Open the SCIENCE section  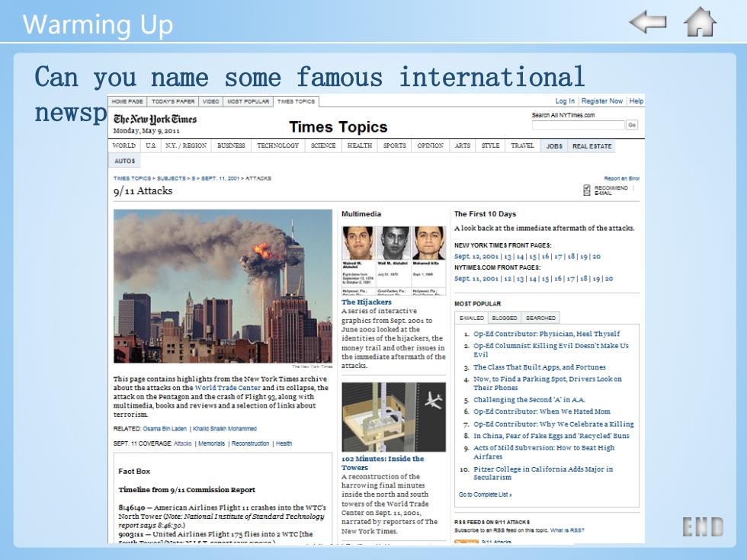click(323, 146)
